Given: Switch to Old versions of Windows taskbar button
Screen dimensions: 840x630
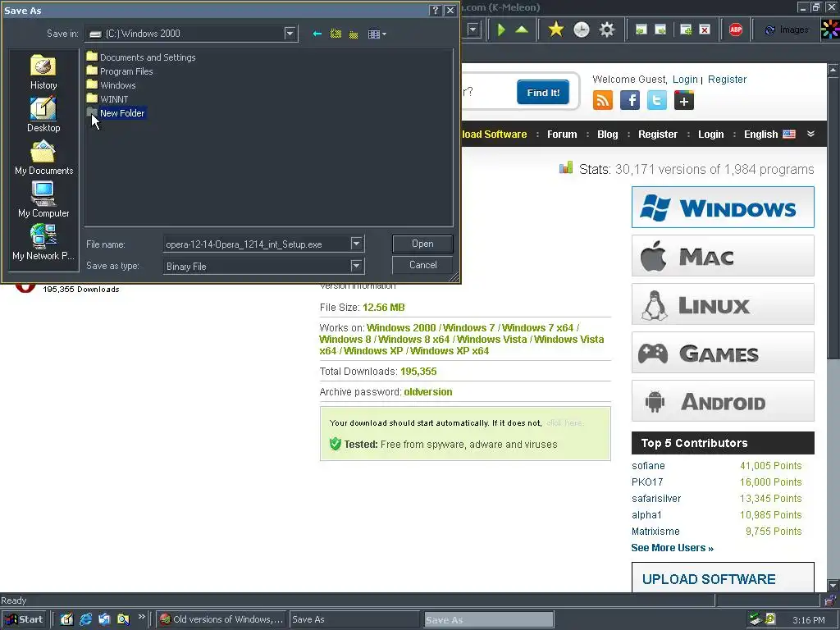Looking at the screenshot, I should tap(221, 619).
